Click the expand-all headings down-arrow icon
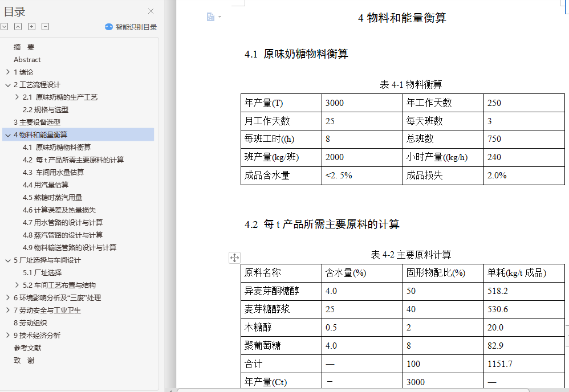 coord(5,26)
